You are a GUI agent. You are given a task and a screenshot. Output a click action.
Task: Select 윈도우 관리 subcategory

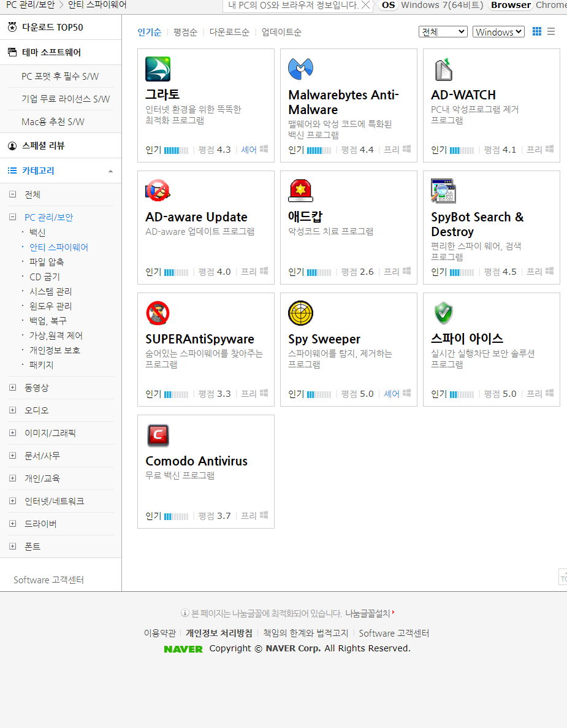(51, 306)
